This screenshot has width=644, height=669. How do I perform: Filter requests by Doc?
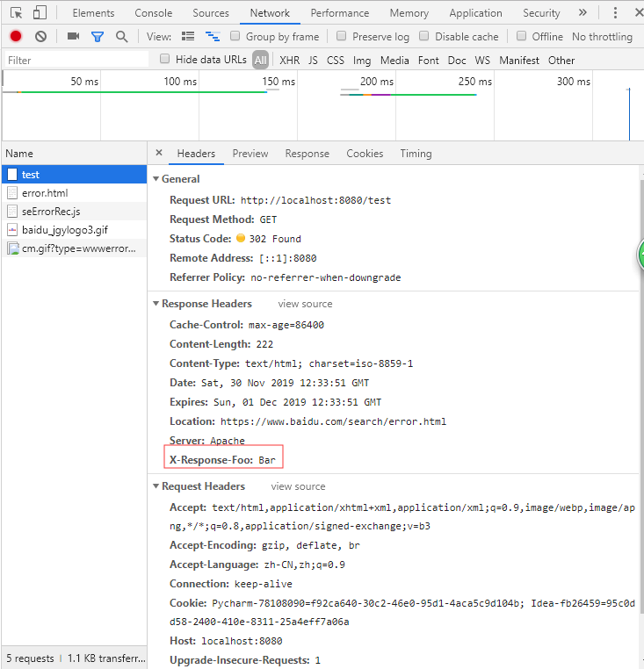tap(457, 61)
